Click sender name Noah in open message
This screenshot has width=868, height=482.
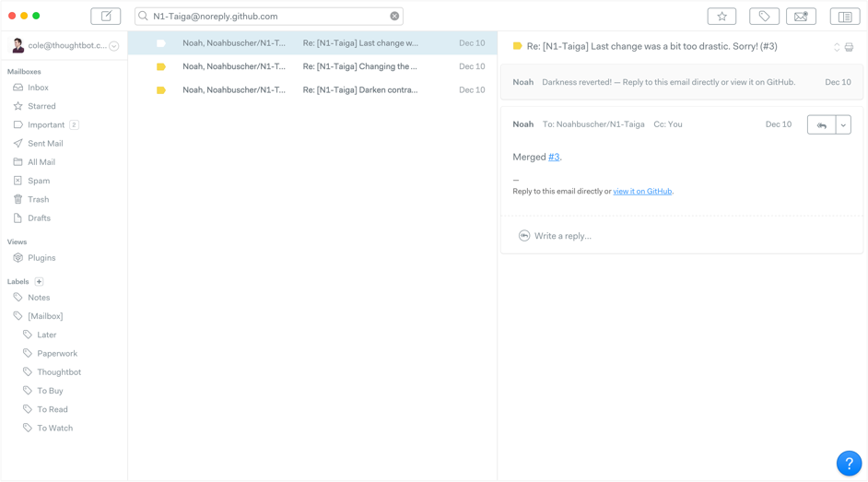[x=523, y=124]
